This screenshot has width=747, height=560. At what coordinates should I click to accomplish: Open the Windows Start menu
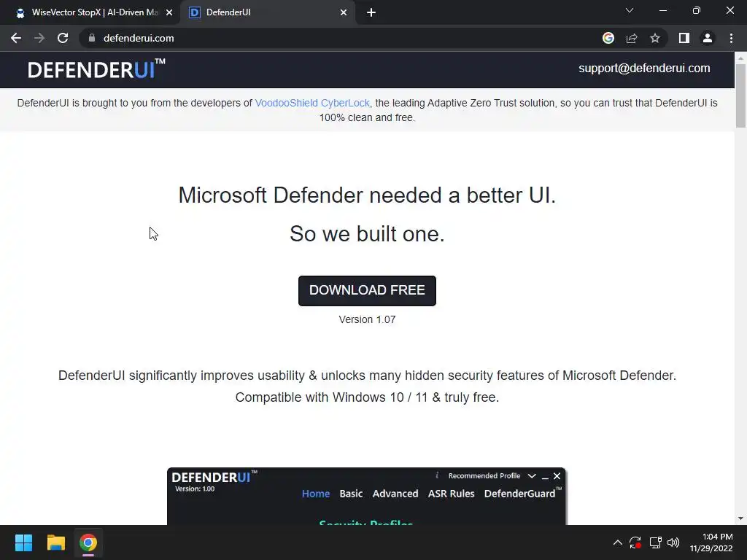pyautogui.click(x=23, y=542)
